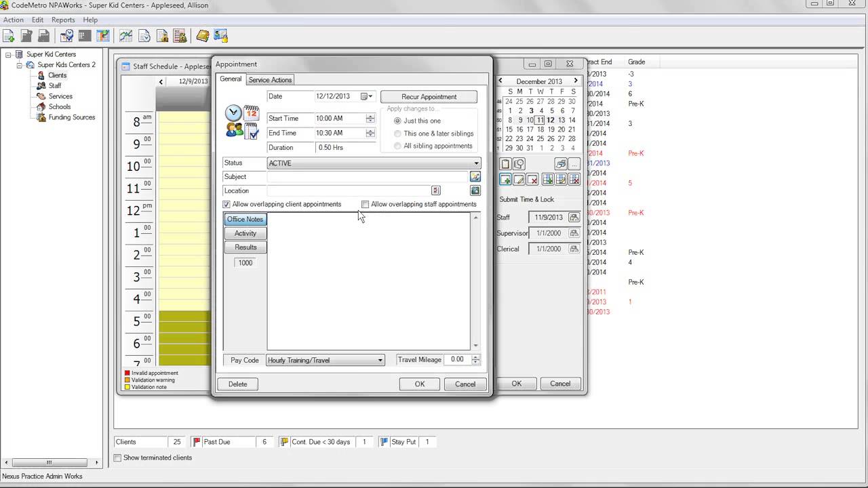
Task: Click the Travel Mileage spinner arrows
Action: point(475,360)
